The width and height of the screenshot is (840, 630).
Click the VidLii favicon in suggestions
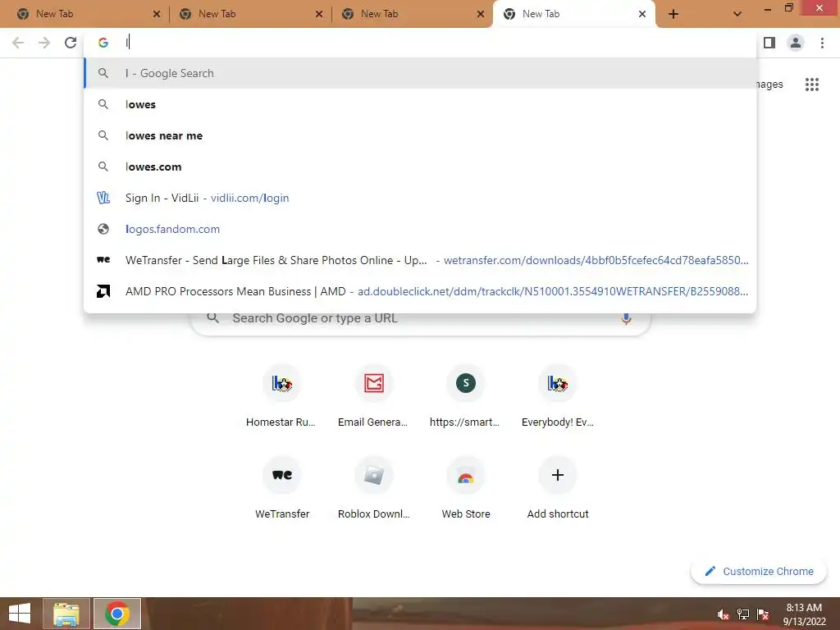pyautogui.click(x=103, y=198)
